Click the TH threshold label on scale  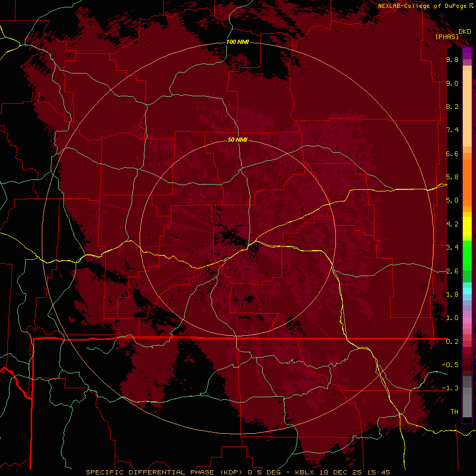(x=454, y=412)
